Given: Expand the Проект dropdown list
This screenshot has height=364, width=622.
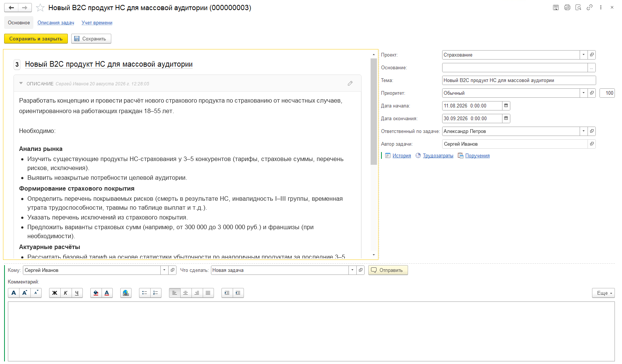Looking at the screenshot, I should (x=583, y=55).
